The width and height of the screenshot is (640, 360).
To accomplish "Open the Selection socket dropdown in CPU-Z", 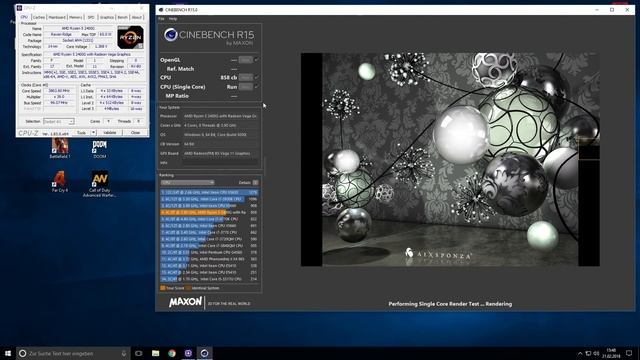I will [59, 122].
